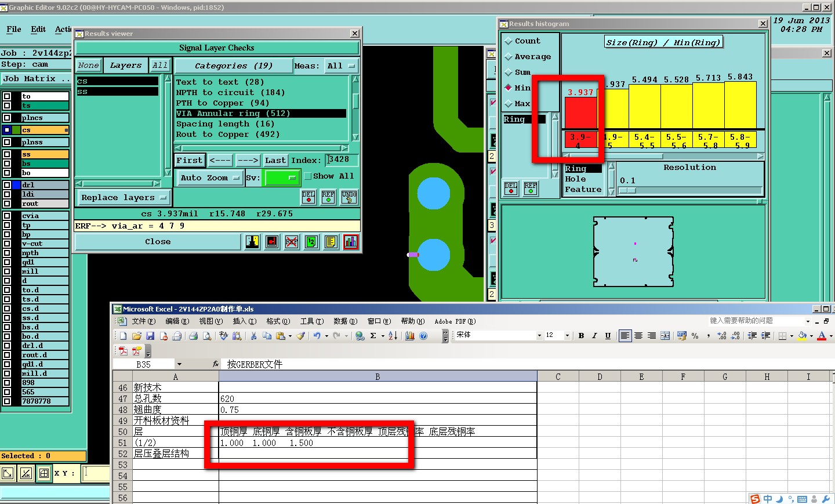
Task: Enable the Show All checkbox
Action: pos(308,176)
